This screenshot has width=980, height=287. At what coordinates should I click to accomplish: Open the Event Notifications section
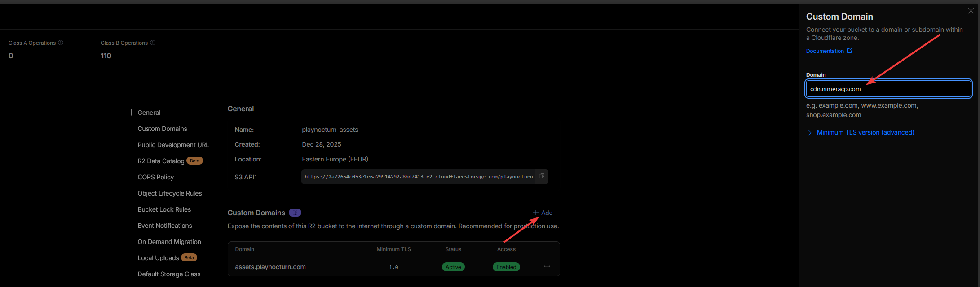(165, 226)
